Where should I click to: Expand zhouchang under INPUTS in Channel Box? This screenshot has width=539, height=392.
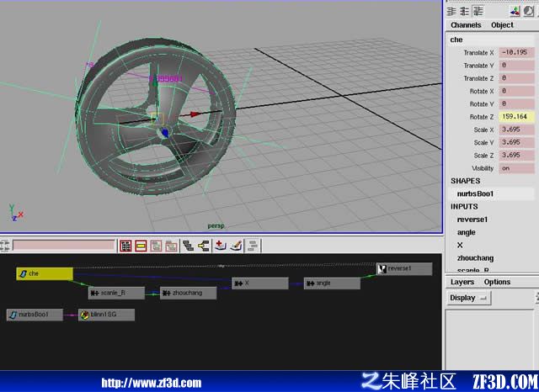pyautogui.click(x=475, y=258)
